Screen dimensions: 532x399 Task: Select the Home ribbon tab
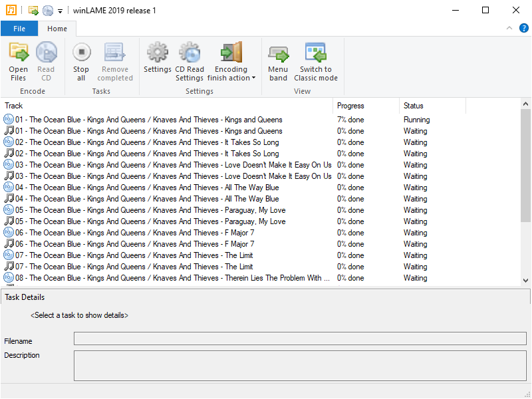(x=57, y=29)
